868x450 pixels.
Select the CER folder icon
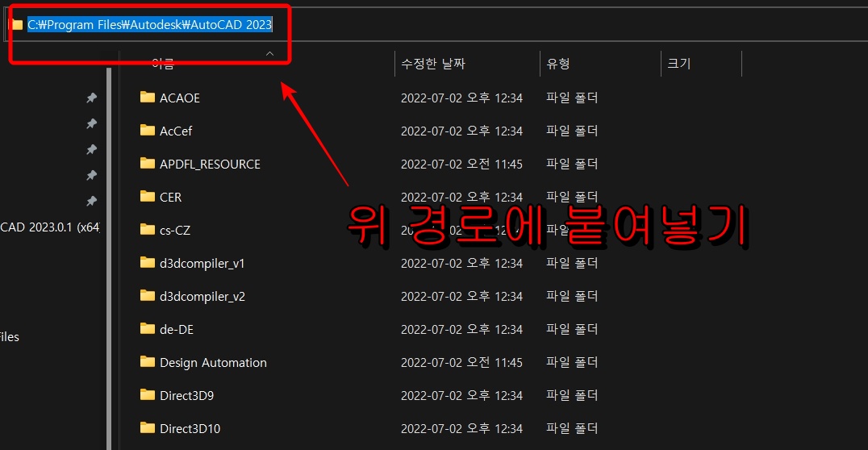tap(148, 197)
